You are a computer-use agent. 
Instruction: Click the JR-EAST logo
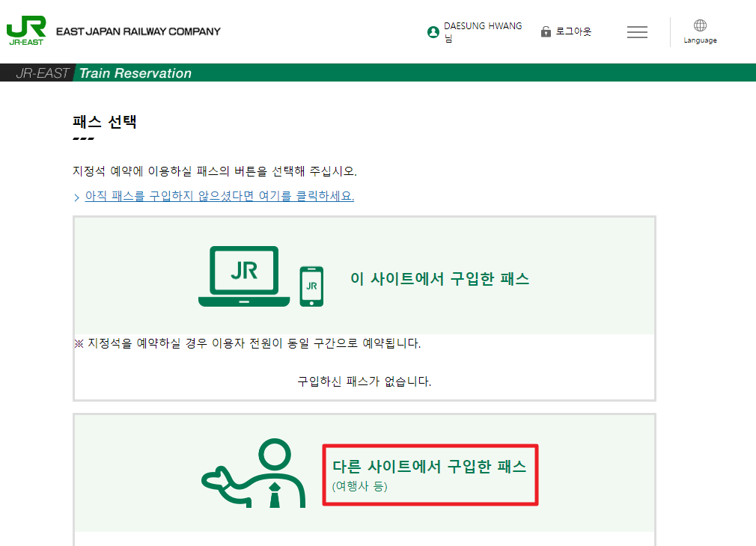26,31
